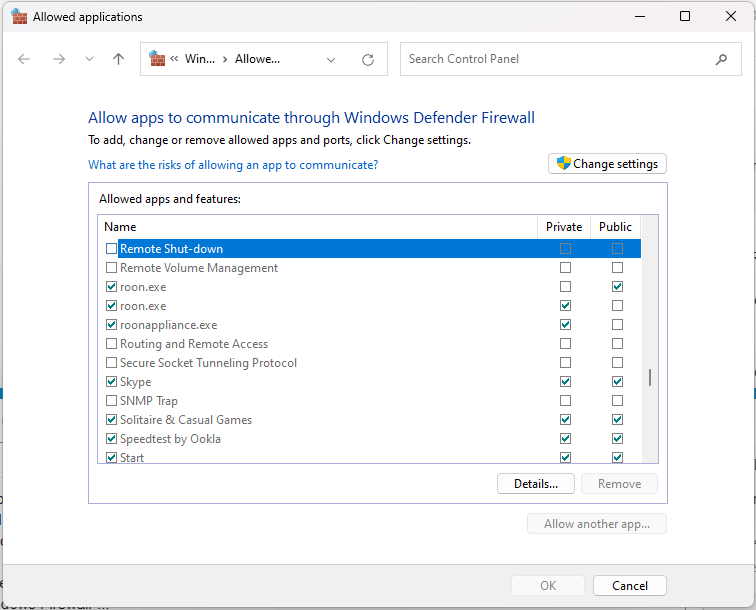Viewport: 756px width, 610px height.
Task: Toggle SNMP Trap Private checkbox
Action: (x=566, y=401)
